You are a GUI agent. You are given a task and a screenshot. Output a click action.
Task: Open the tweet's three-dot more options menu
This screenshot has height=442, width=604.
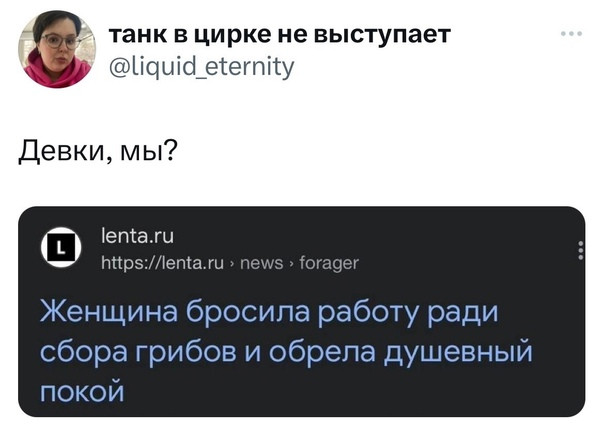click(x=571, y=34)
